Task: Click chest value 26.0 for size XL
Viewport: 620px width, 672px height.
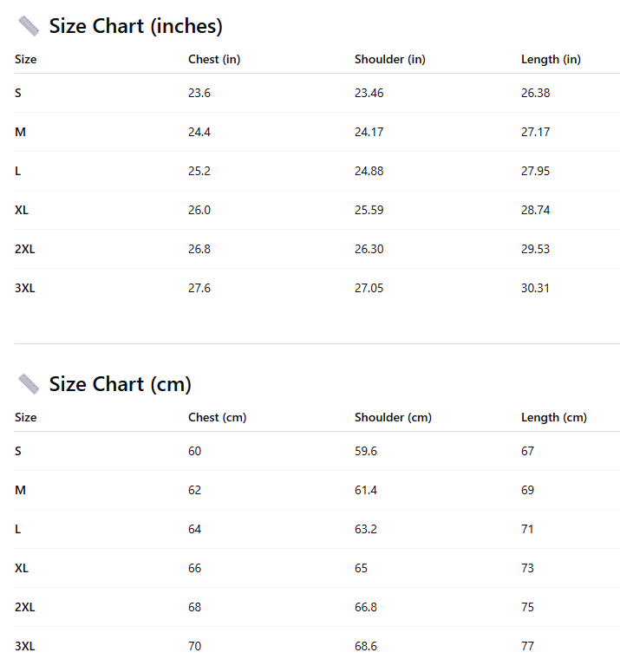Action: click(199, 210)
